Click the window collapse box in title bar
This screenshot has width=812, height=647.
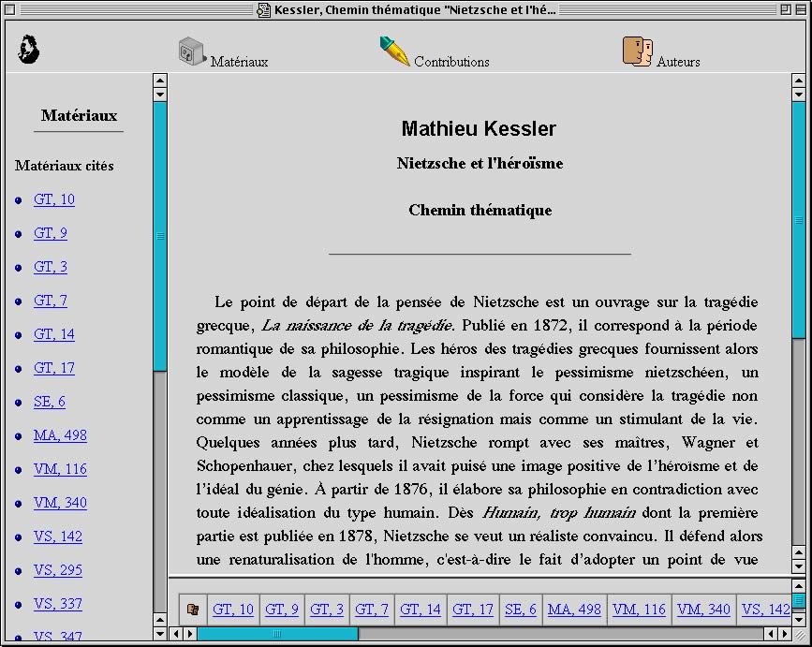(800, 9)
